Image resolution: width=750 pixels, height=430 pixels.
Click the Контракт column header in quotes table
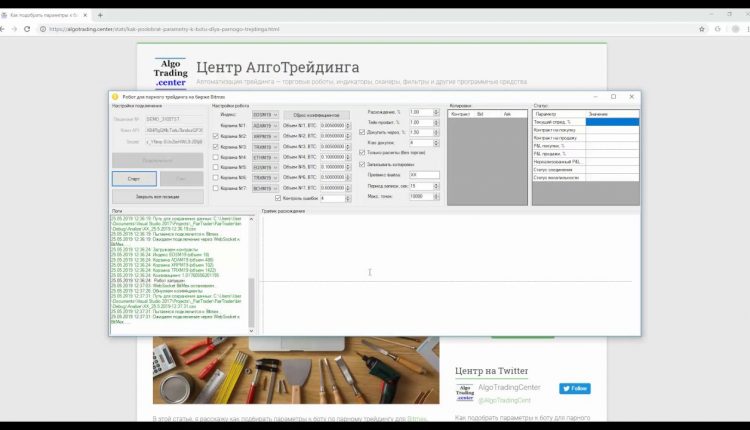(x=461, y=114)
